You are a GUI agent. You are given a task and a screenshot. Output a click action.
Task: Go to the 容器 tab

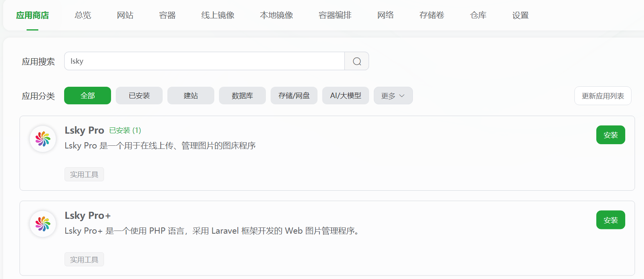[x=167, y=15]
